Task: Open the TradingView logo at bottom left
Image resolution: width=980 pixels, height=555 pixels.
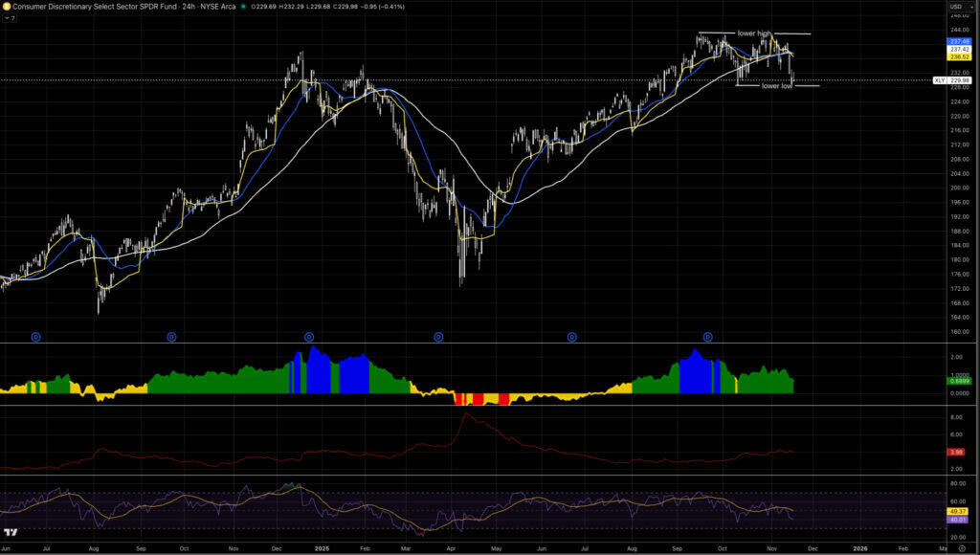Action: coord(11,533)
